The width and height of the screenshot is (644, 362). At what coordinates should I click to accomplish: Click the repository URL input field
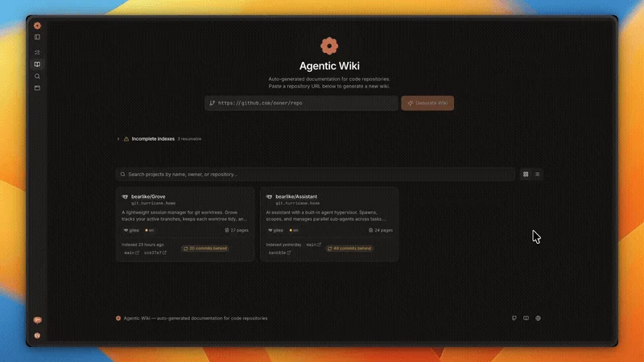(x=301, y=103)
